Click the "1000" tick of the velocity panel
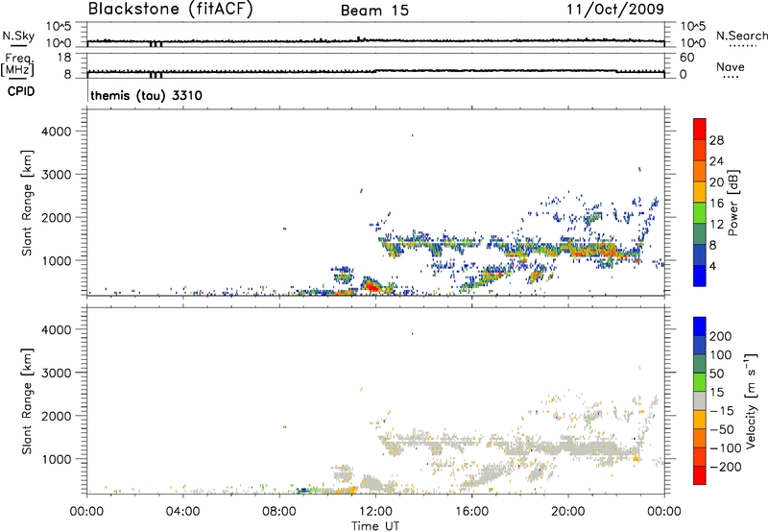The width and height of the screenshot is (768, 532). click(x=57, y=459)
